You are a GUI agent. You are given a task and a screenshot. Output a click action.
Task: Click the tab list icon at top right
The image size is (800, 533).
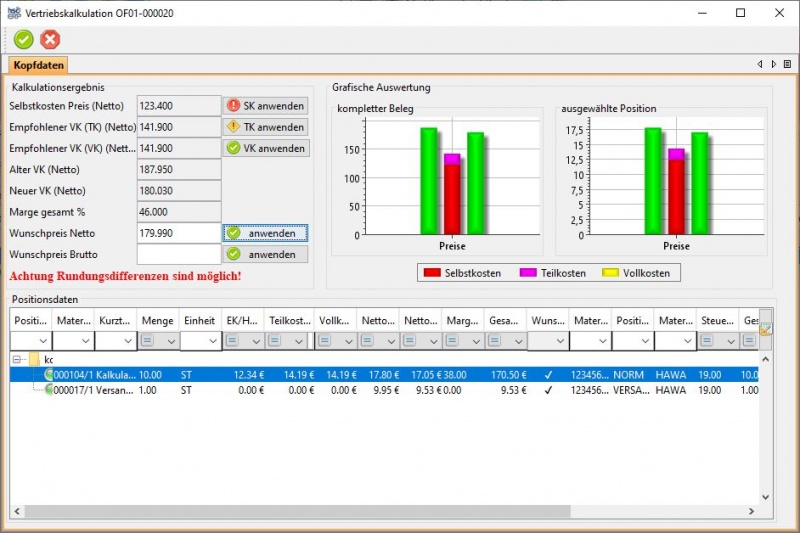787,64
